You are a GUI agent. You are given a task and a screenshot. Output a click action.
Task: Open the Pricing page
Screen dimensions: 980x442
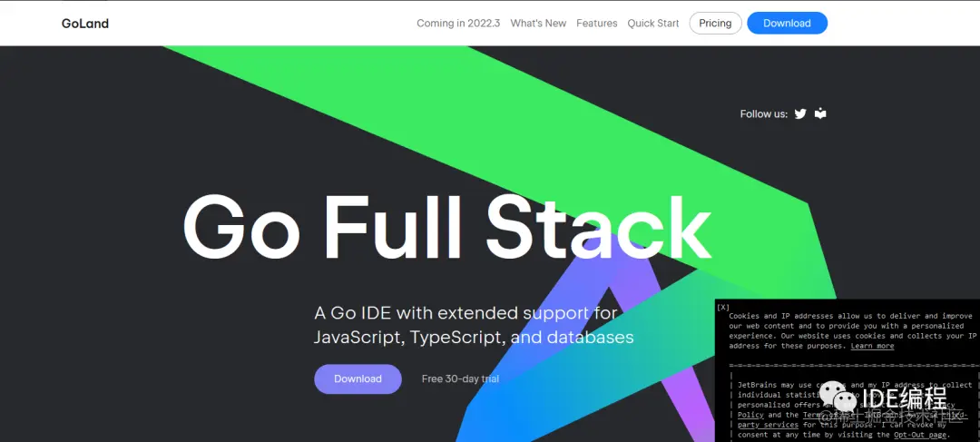pos(715,23)
